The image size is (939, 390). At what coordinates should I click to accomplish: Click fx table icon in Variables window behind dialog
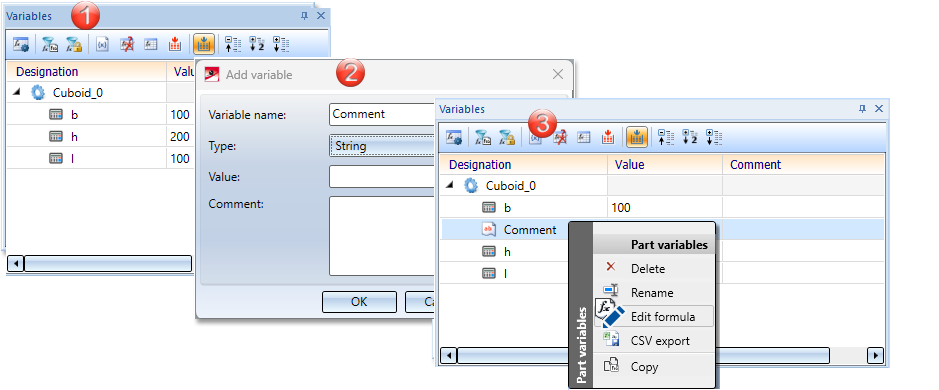[x=151, y=44]
